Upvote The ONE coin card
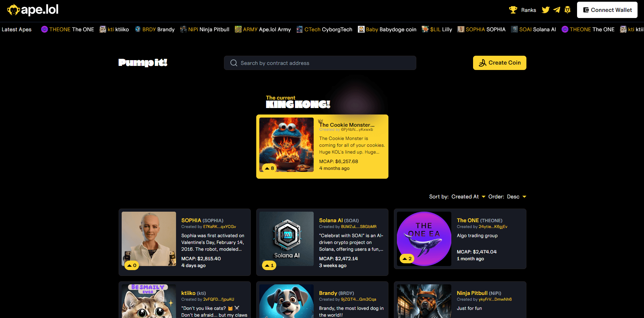Viewport: 644px width, 318px height. tap(407, 259)
